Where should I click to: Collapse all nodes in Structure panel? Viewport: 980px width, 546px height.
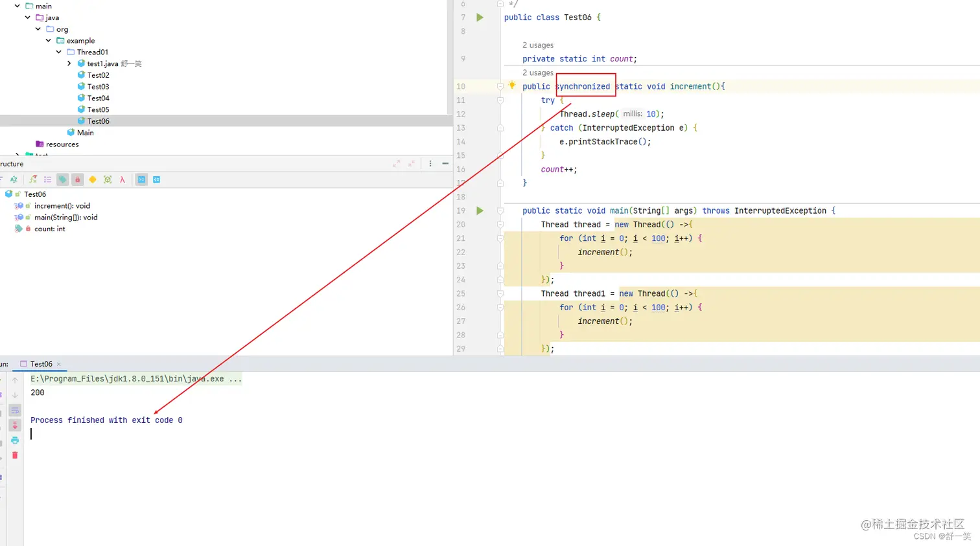click(x=412, y=164)
